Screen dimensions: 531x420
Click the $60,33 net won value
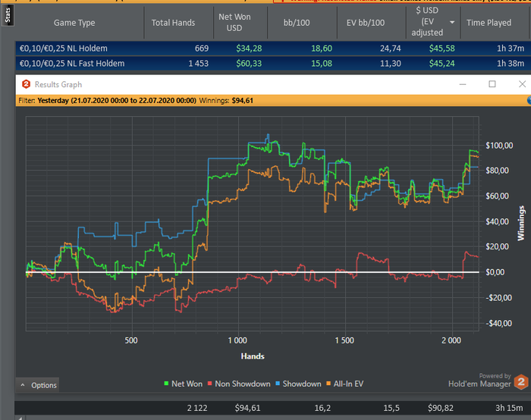pos(249,63)
